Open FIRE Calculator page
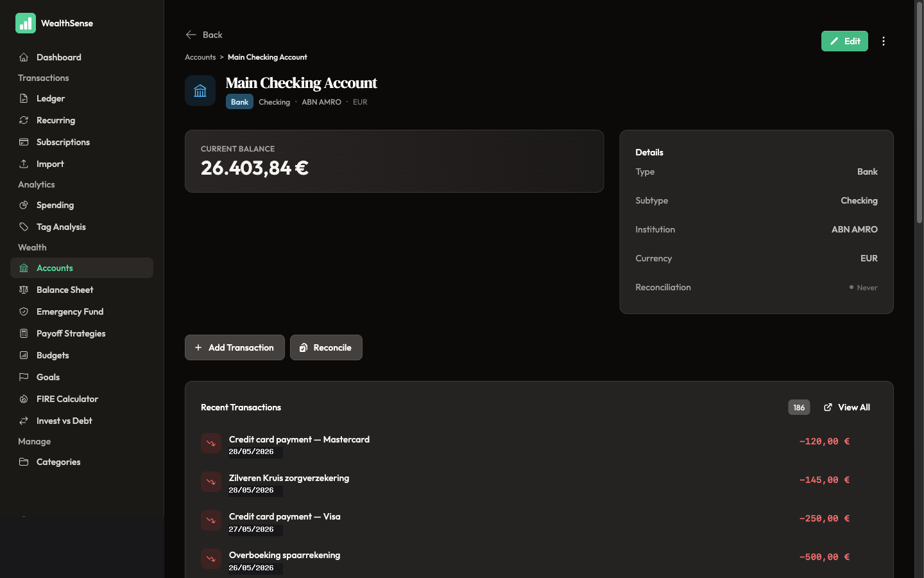Screen dimensions: 924x578 82,399
